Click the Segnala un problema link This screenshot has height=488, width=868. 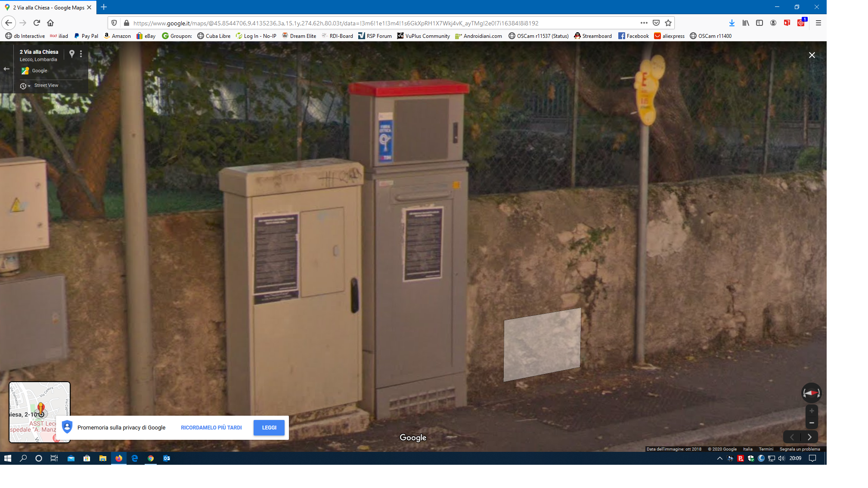[800, 449]
